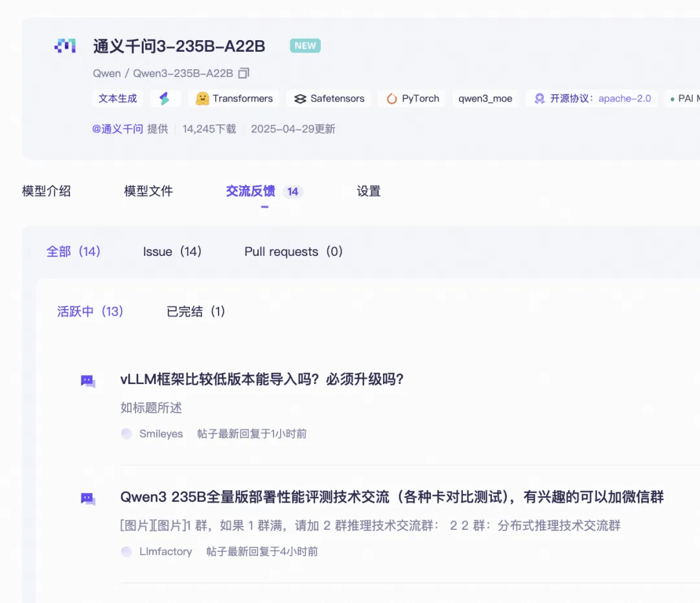Open the 设置 tab
The height and width of the screenshot is (603, 700).
point(369,191)
